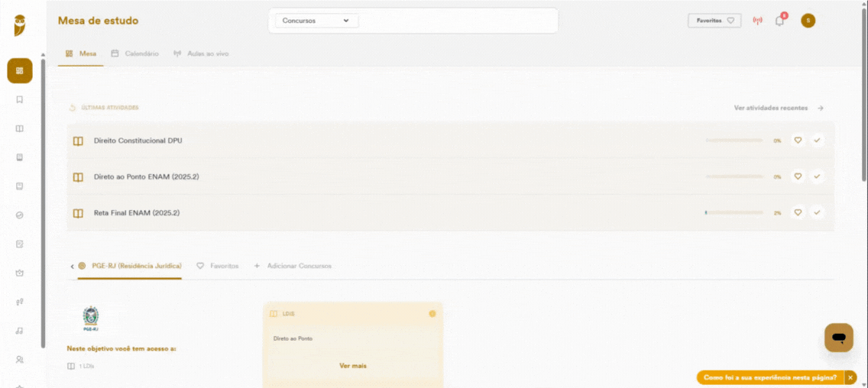Open the user avatar S menu
Screen dimensions: 868x388
tap(808, 21)
